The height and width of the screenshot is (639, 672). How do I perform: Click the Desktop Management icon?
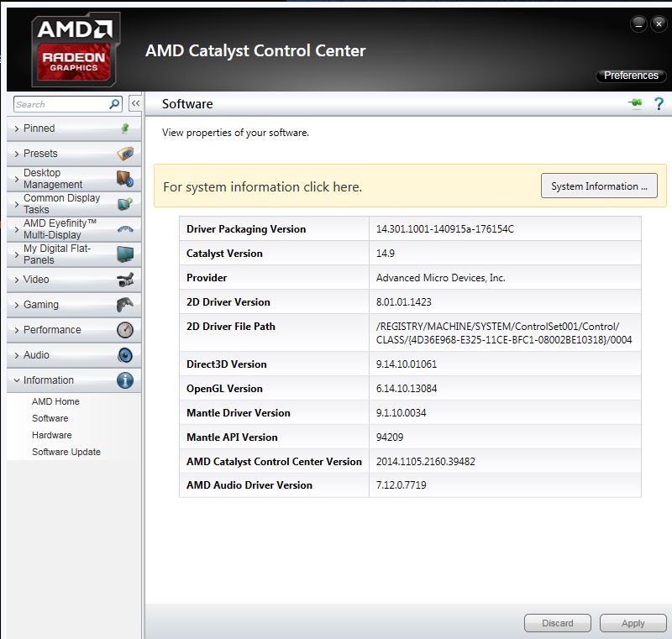pyautogui.click(x=125, y=179)
